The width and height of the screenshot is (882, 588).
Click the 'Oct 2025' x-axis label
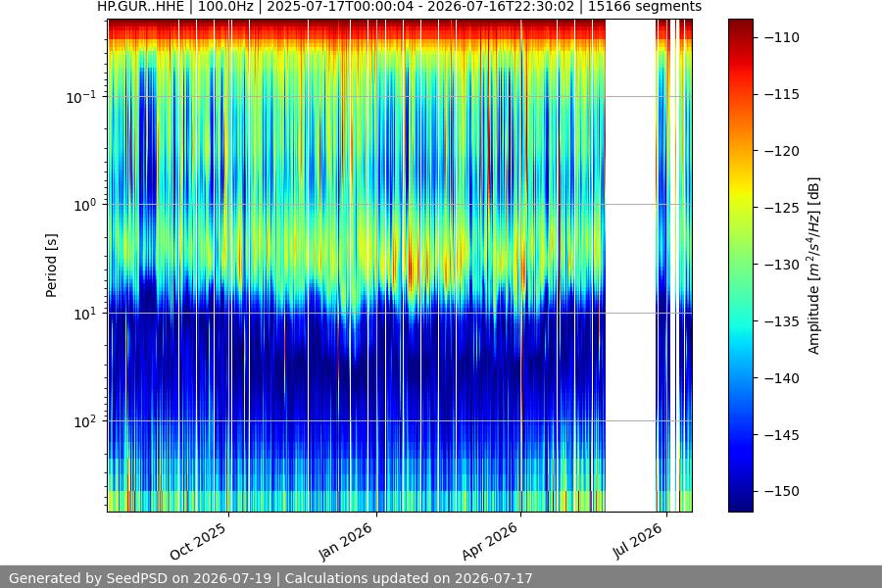click(x=198, y=541)
